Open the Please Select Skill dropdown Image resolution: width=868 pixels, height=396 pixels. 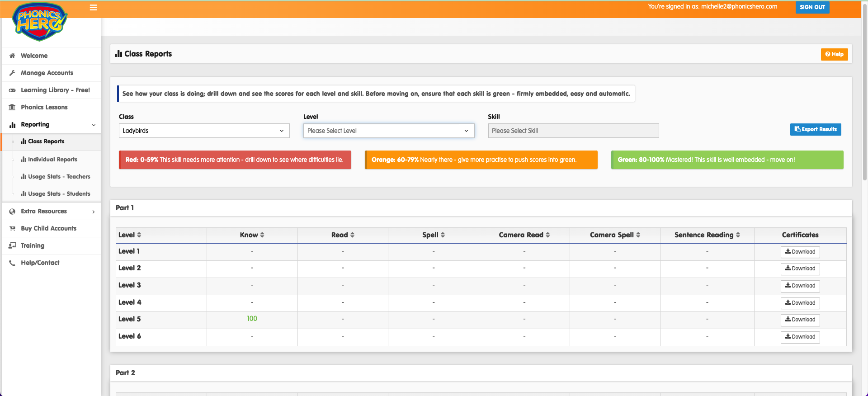pos(573,131)
